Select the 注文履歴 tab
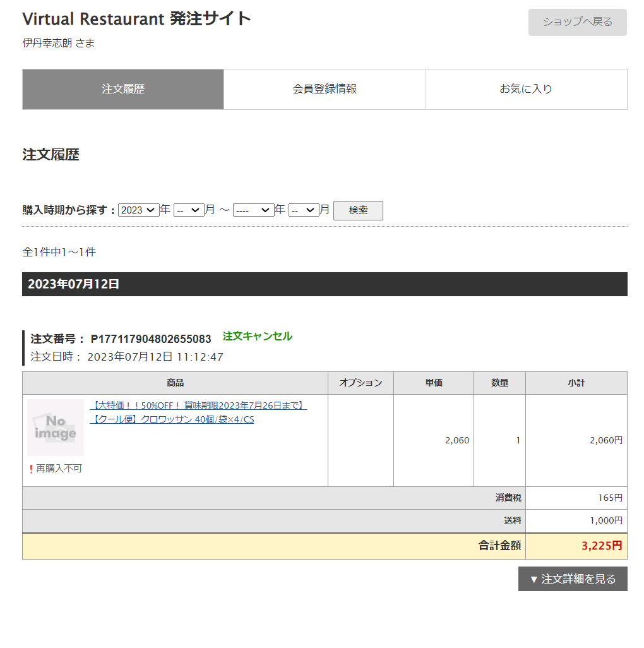Screen dimensions: 644x648 click(x=123, y=89)
